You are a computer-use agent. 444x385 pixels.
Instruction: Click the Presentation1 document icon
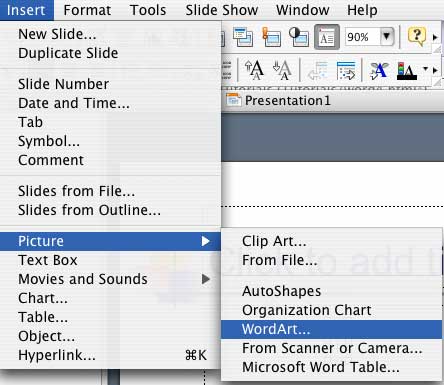pos(234,100)
